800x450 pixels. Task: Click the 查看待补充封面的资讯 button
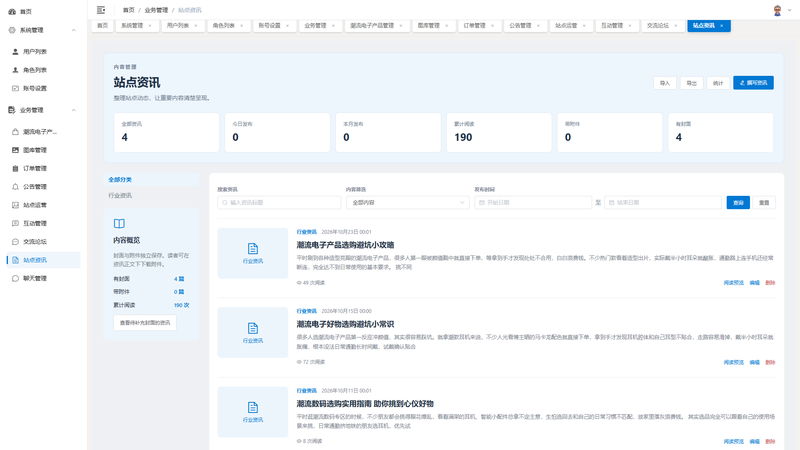pyautogui.click(x=145, y=322)
